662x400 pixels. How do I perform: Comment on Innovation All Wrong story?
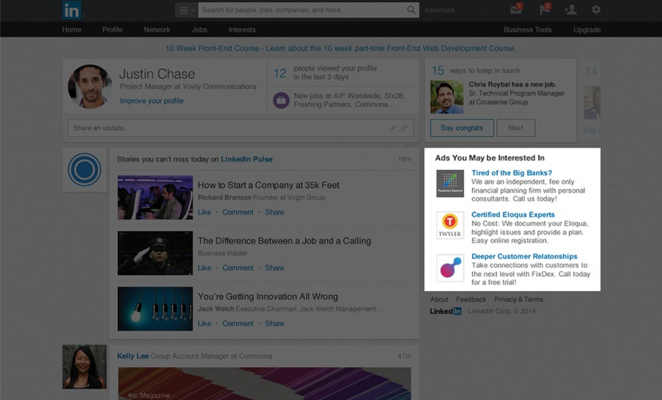[x=238, y=324]
